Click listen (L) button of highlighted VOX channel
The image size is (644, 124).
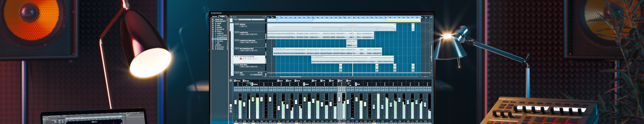click(339, 91)
